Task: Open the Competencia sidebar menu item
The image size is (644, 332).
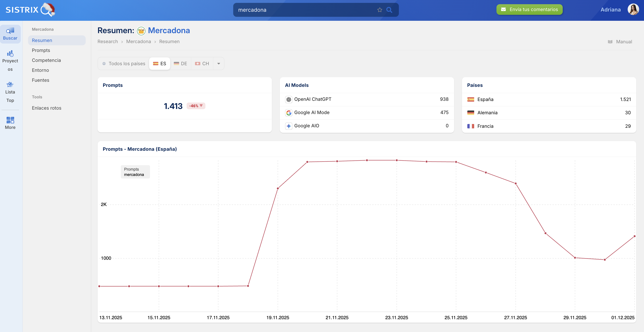Action: [x=46, y=60]
